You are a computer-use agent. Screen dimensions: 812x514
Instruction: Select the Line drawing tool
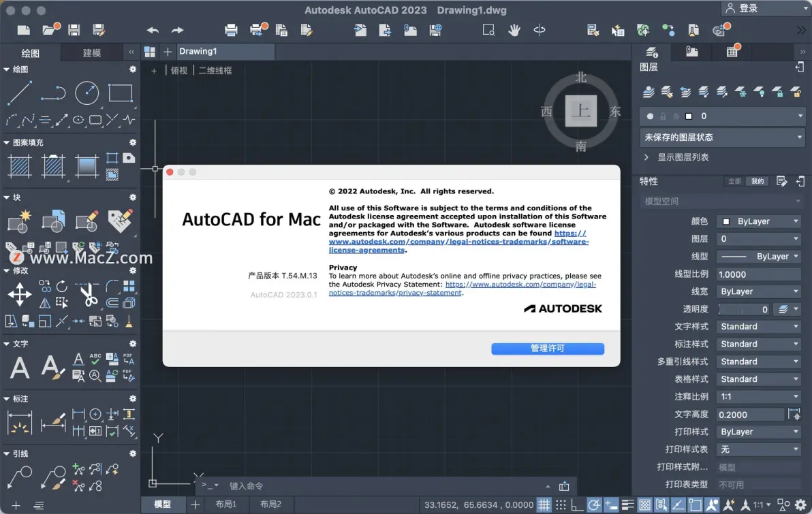click(x=20, y=93)
